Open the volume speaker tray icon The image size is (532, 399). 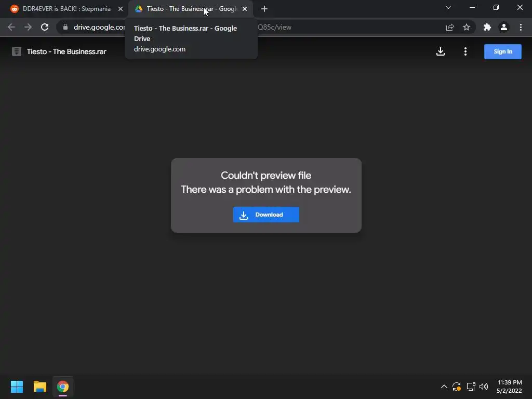[x=484, y=387]
